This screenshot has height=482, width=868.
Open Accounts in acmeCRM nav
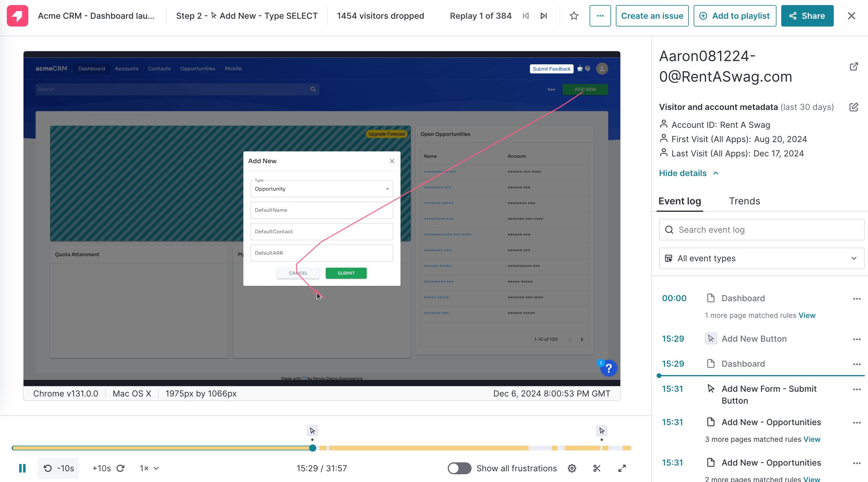pos(126,69)
